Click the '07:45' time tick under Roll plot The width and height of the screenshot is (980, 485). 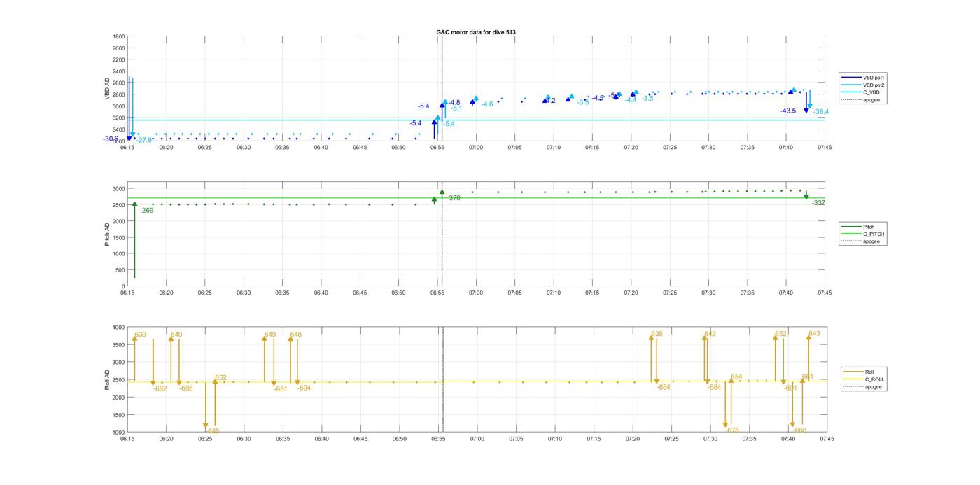coord(827,440)
